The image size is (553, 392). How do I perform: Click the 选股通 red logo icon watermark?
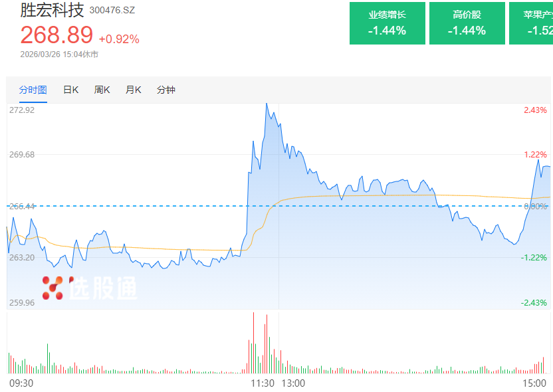pos(53,287)
